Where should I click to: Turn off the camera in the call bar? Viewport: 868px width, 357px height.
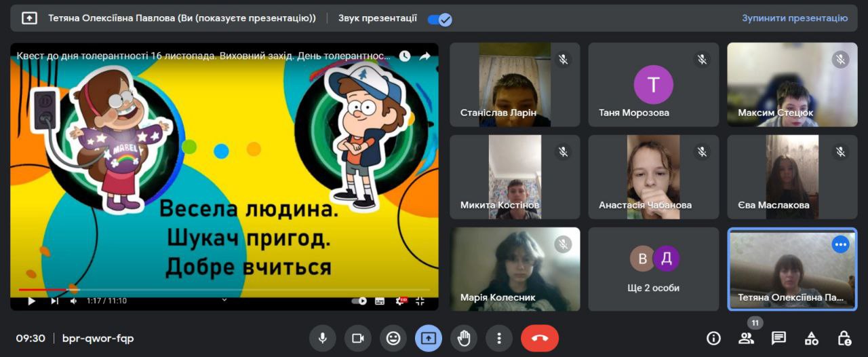[x=357, y=338]
